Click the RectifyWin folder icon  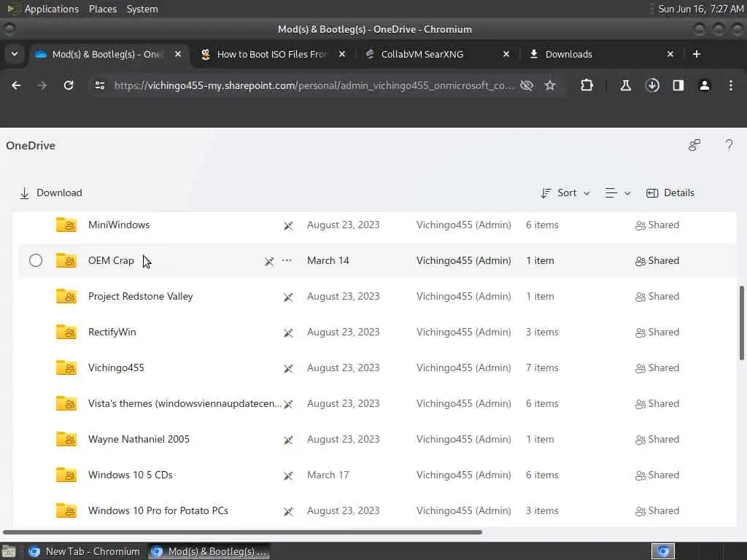[66, 332]
